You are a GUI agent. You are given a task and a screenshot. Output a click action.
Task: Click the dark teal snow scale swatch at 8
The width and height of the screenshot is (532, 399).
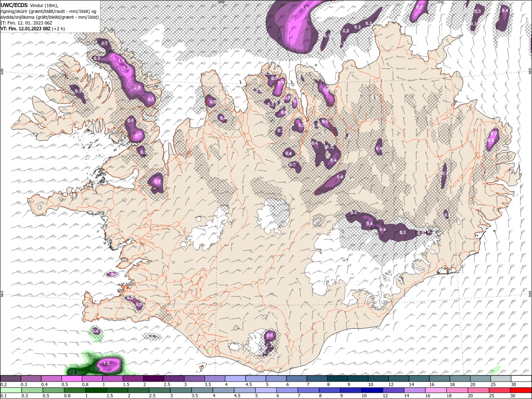point(337,379)
